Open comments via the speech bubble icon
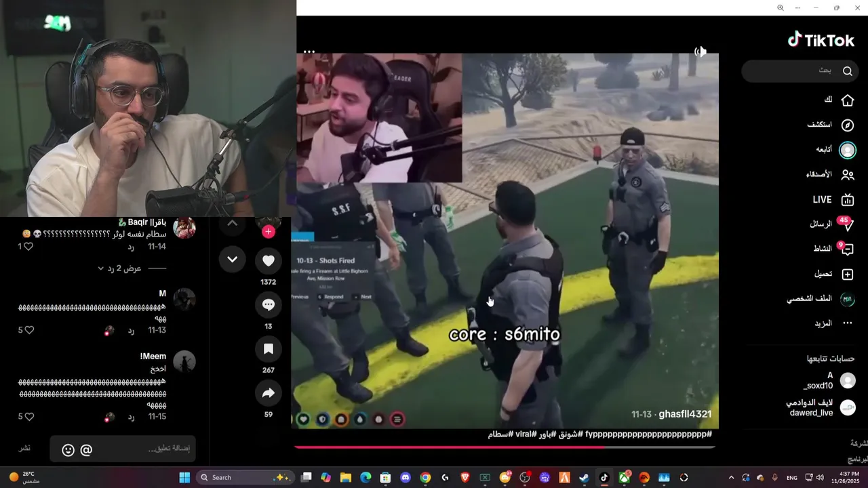Image resolution: width=868 pixels, height=488 pixels. 269,305
